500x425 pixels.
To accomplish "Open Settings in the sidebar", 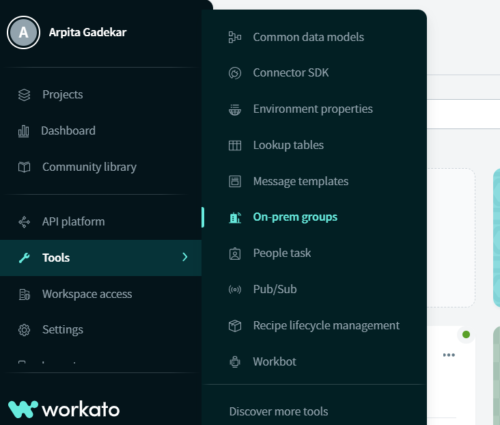I will (63, 330).
